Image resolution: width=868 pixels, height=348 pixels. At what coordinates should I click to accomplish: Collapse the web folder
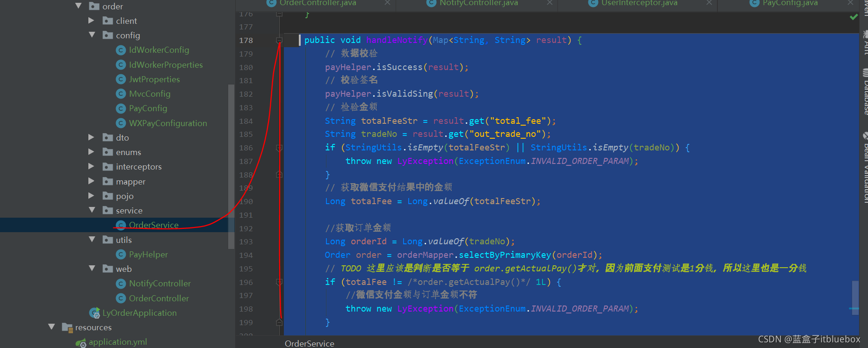[x=92, y=269]
